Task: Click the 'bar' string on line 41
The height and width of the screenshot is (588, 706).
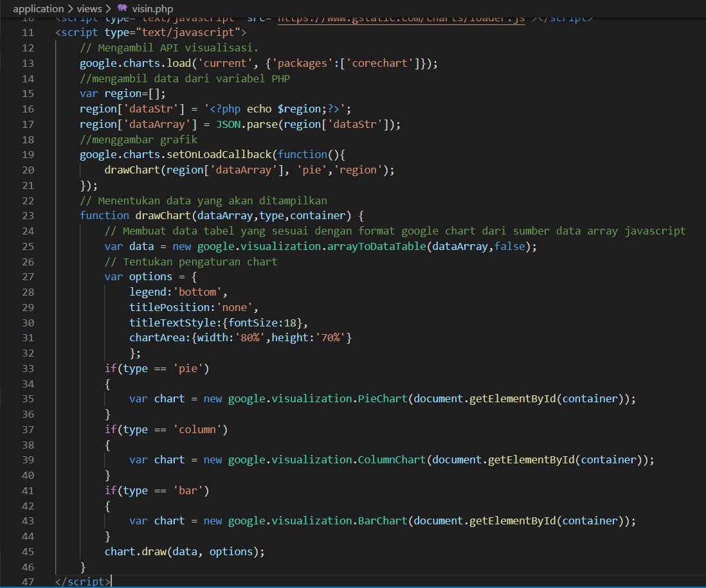Action: tap(188, 490)
